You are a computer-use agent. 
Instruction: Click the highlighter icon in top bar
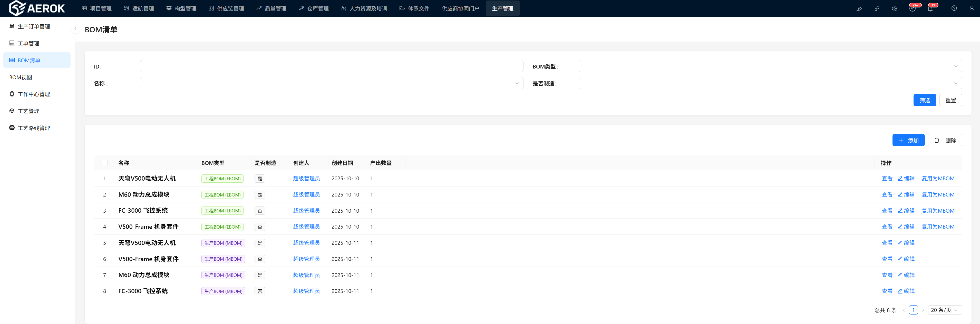pos(859,8)
